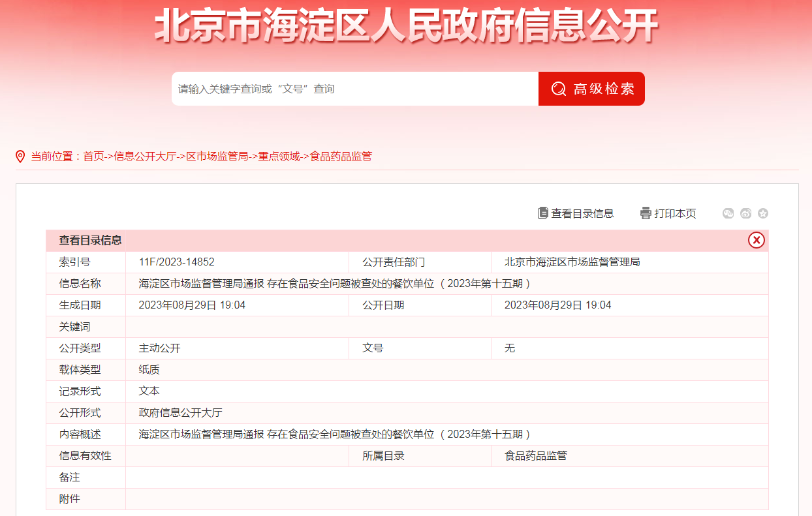Image resolution: width=812 pixels, height=516 pixels.
Task: Click the 当前位置 label text
Action: (x=52, y=157)
